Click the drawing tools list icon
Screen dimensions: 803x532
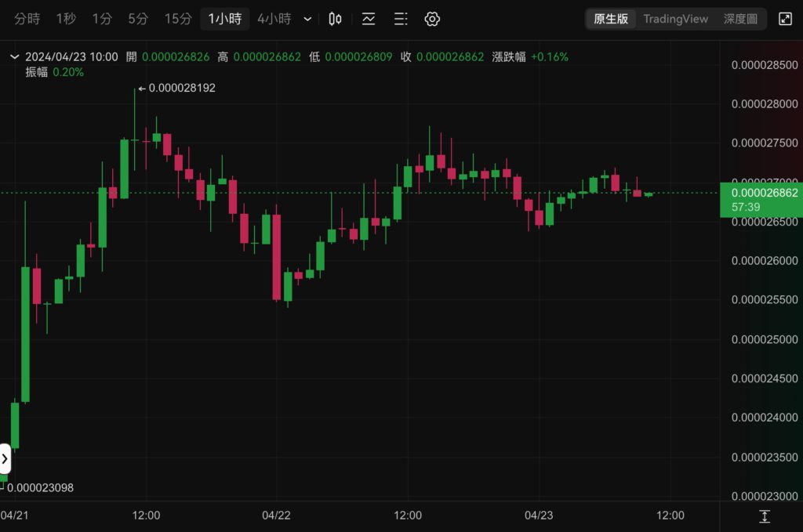400,19
